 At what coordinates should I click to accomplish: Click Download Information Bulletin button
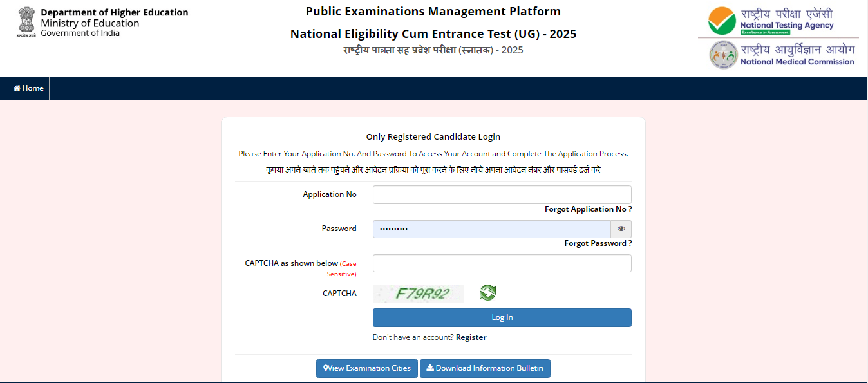[485, 368]
